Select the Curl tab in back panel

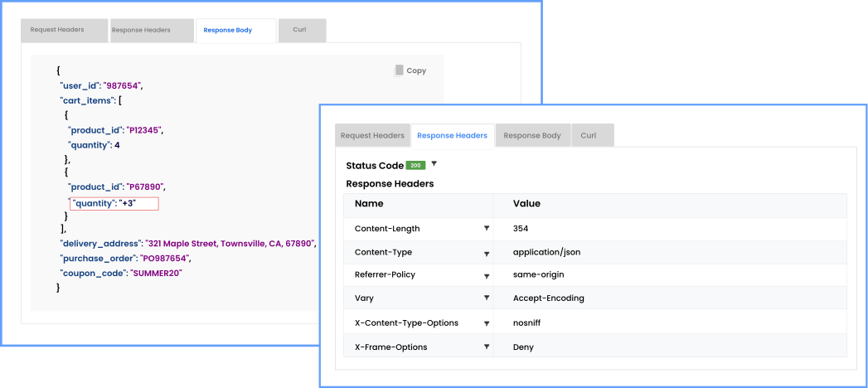tap(299, 31)
